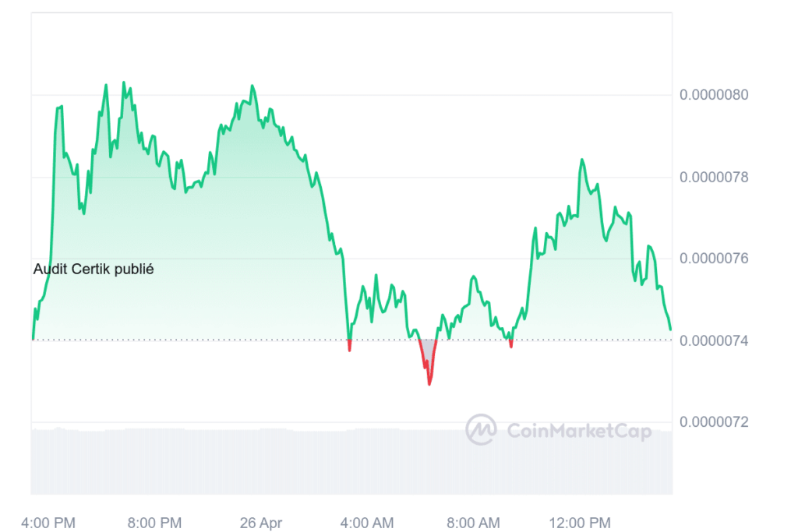Click the gray volume bars area
This screenshot has width=798, height=532.
351,461
